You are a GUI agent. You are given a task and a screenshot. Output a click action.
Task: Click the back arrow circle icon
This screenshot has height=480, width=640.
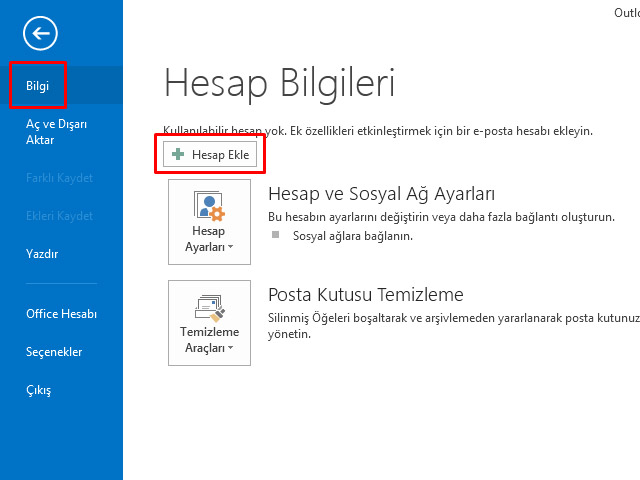(40, 34)
